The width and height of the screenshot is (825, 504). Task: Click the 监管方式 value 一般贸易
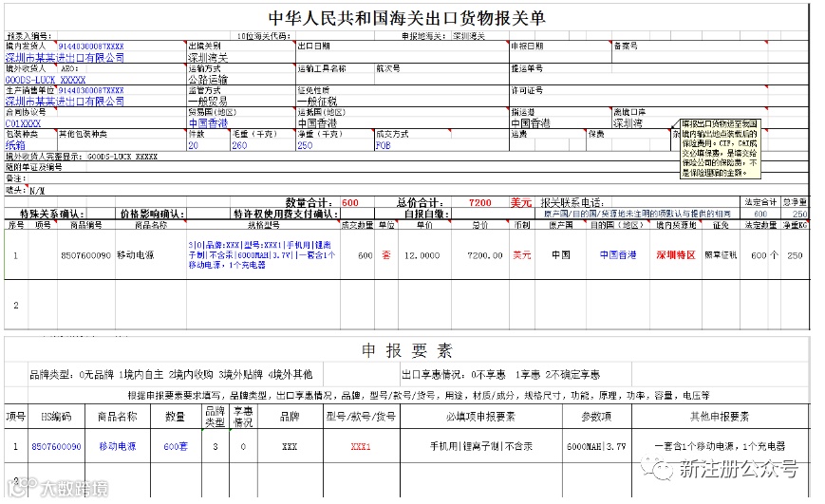click(208, 102)
